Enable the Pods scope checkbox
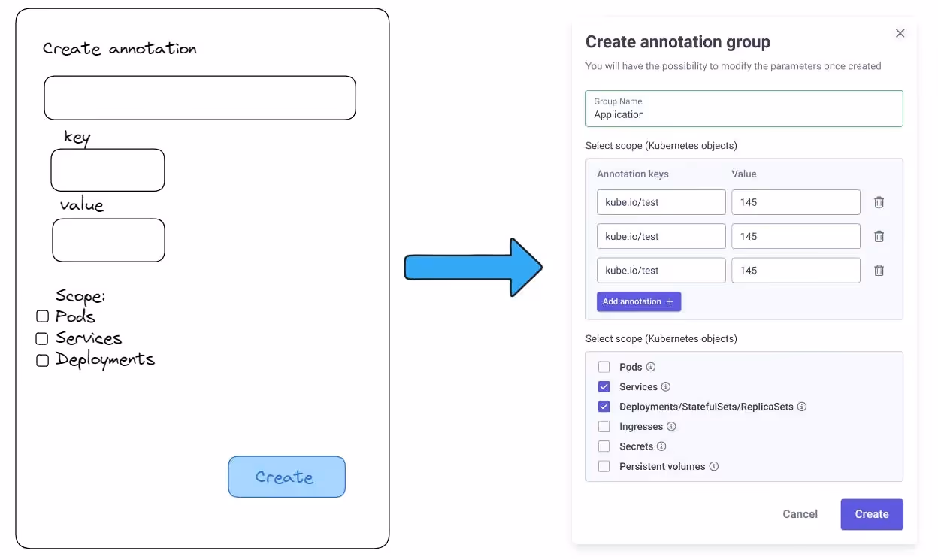This screenshot has width=938, height=560. click(x=604, y=367)
